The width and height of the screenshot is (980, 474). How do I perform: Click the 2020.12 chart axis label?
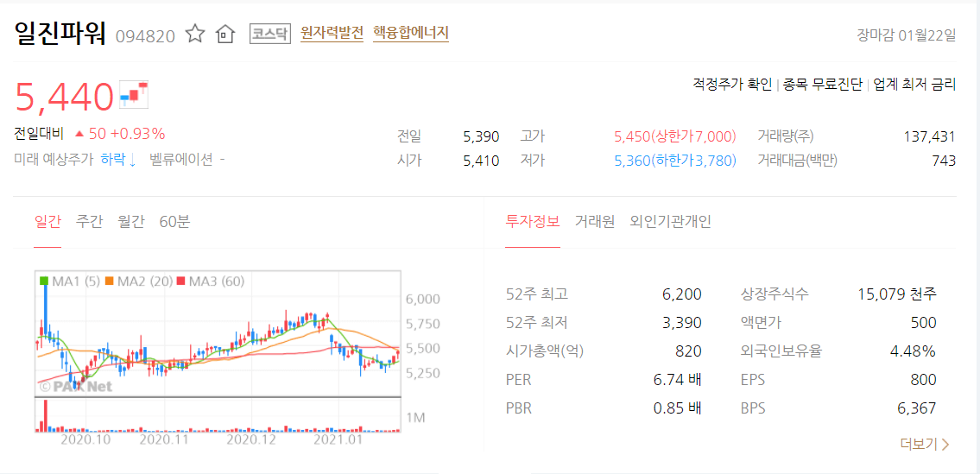click(x=250, y=439)
